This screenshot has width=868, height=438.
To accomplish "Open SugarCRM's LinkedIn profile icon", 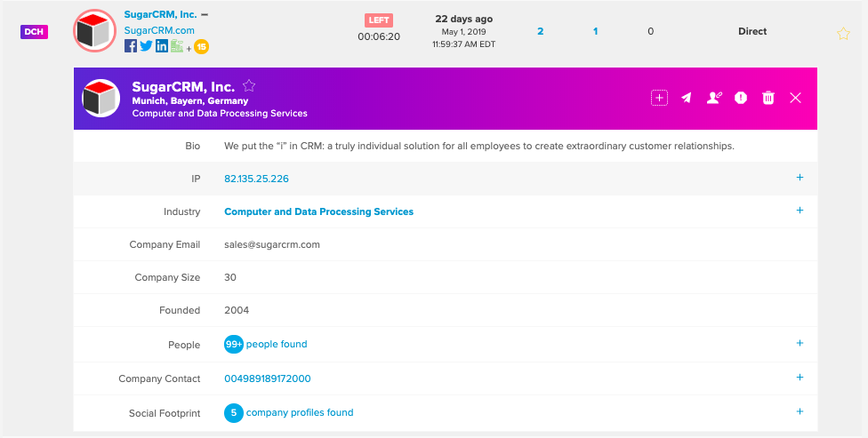I will click(162, 46).
